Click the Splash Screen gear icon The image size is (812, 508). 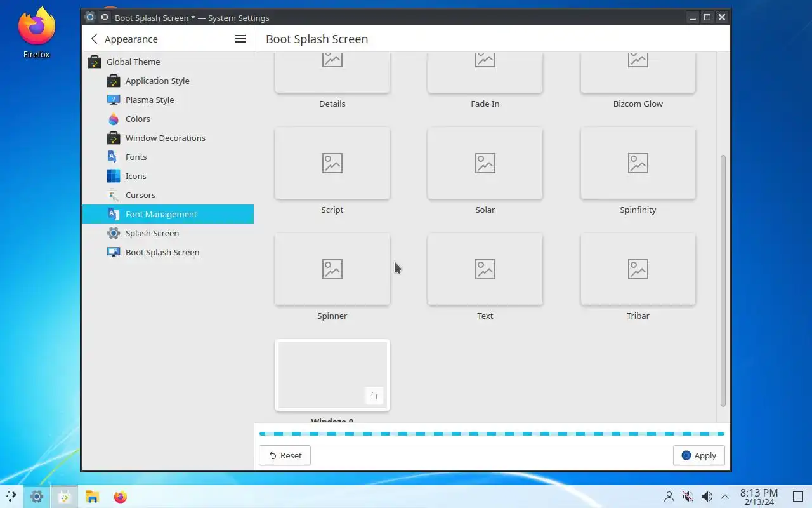click(114, 233)
